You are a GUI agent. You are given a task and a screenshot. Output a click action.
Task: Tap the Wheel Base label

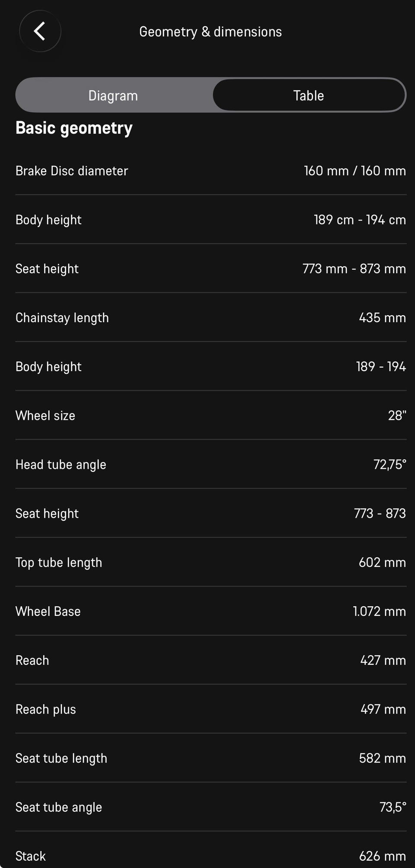point(48,612)
